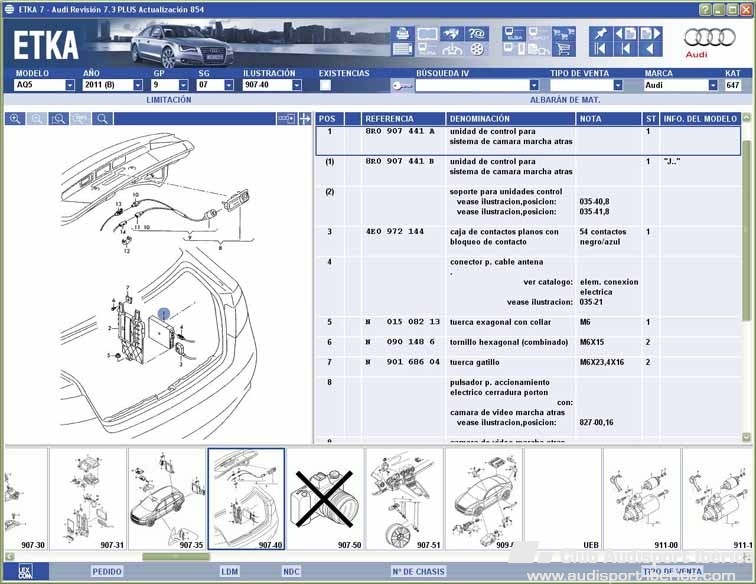Open the Ilustración 907-40 dropdown
The image size is (756, 584).
[x=297, y=85]
